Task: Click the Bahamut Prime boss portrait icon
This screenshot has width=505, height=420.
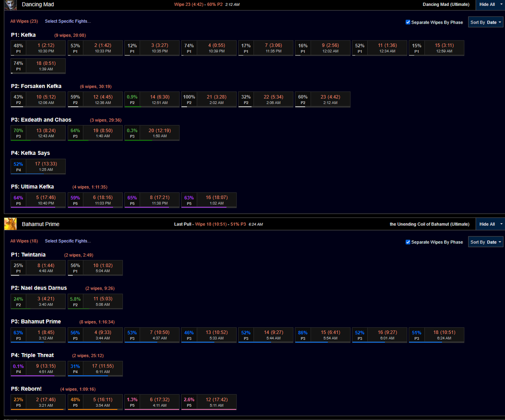Action: (10, 224)
